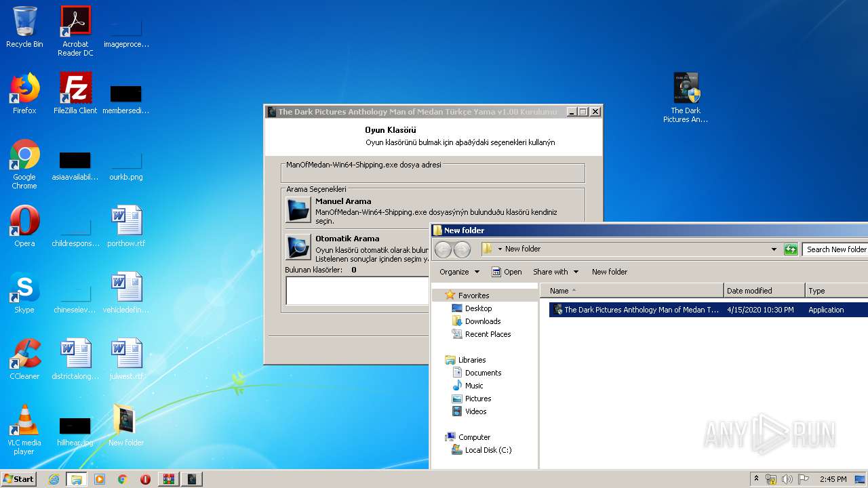
Task: Expand New folder breadcrumb arrow
Action: (x=500, y=249)
